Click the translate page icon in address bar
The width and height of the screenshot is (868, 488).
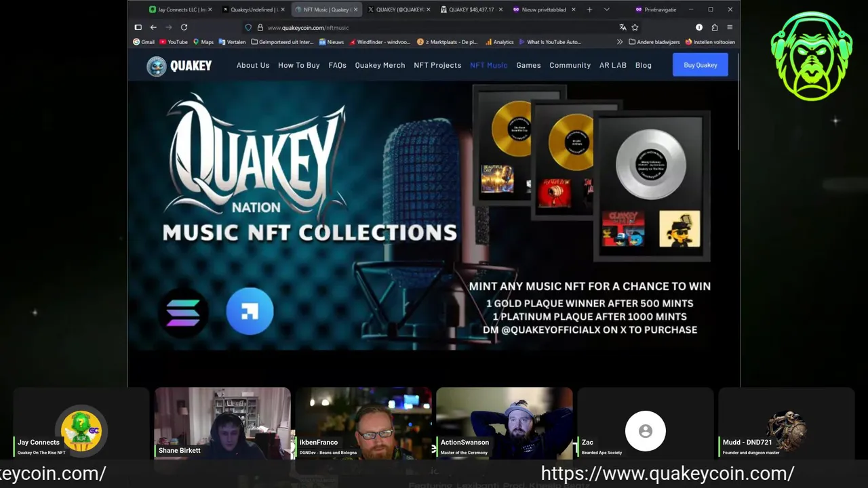click(x=623, y=27)
